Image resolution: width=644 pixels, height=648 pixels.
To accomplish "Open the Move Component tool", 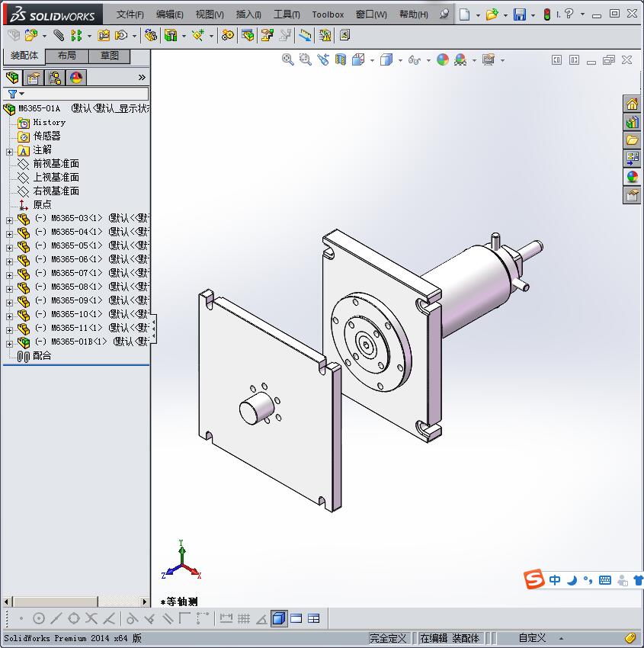I will [x=120, y=36].
